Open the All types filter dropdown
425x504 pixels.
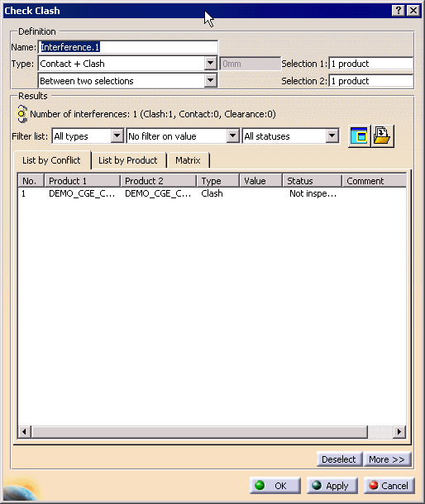(x=117, y=136)
